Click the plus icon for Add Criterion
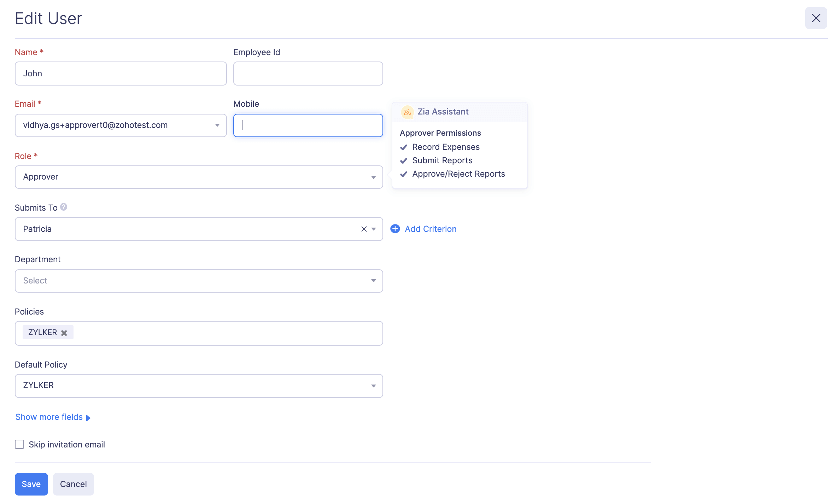This screenshot has height=504, width=837. 395,229
